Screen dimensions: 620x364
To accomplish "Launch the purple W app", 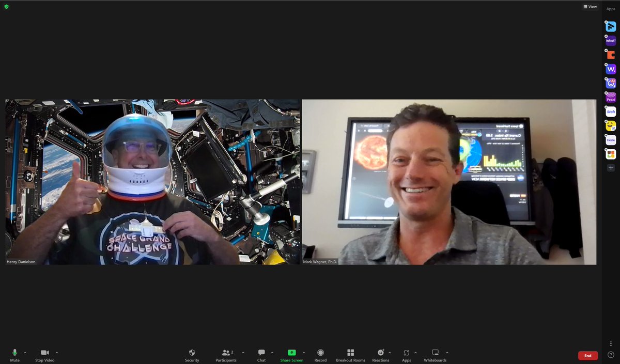I will pos(611,69).
